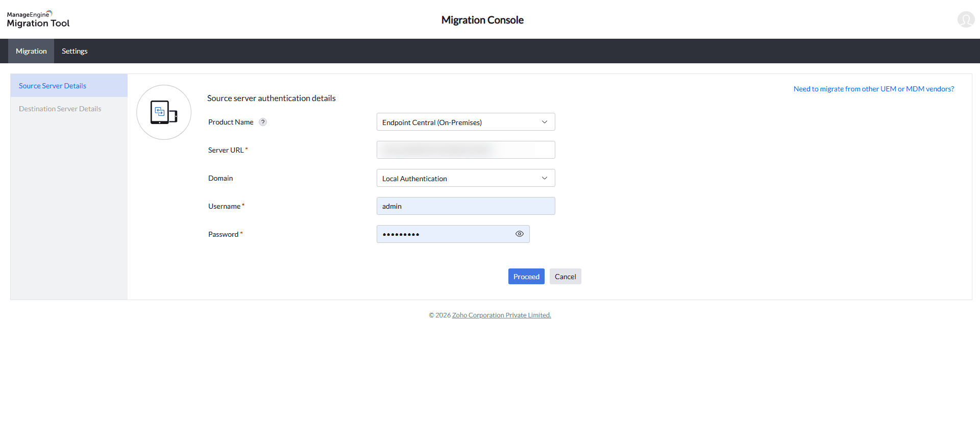Click the 'Server URL' label
The width and height of the screenshot is (980, 444).
click(226, 150)
